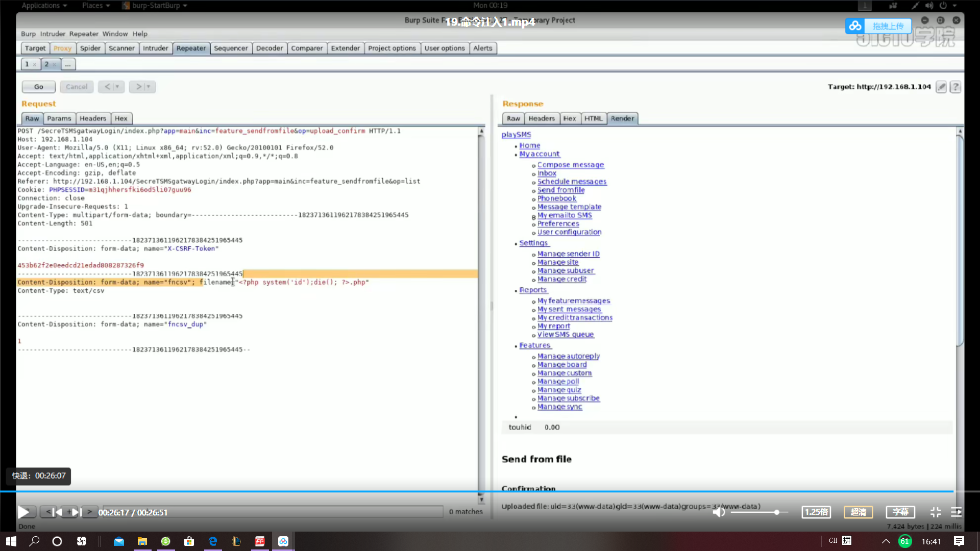
Task: Open the playSMS link at top of response
Action: click(x=516, y=135)
